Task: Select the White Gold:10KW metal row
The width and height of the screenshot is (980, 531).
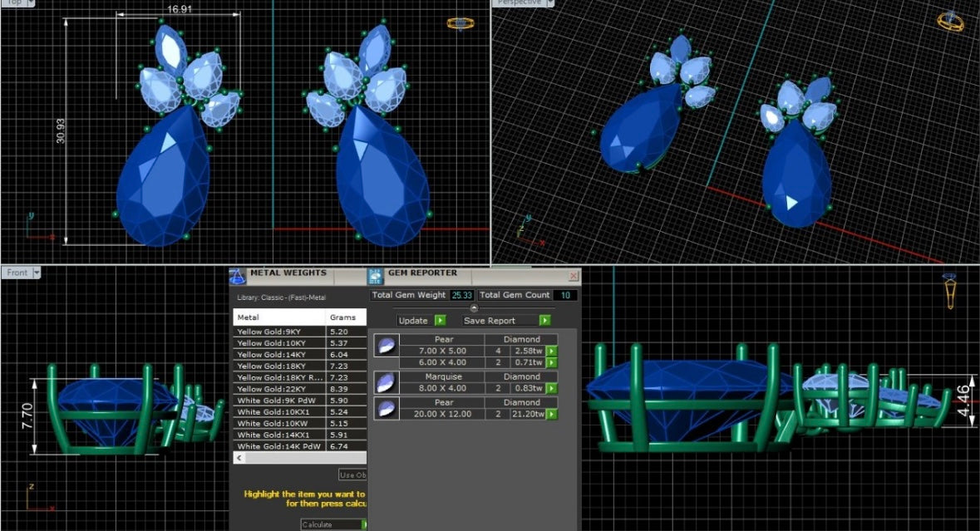Action: tap(278, 423)
